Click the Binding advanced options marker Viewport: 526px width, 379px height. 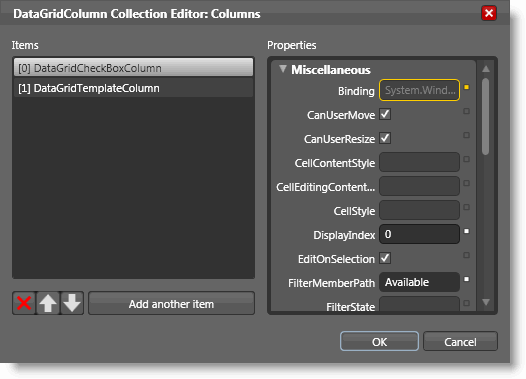[466, 87]
